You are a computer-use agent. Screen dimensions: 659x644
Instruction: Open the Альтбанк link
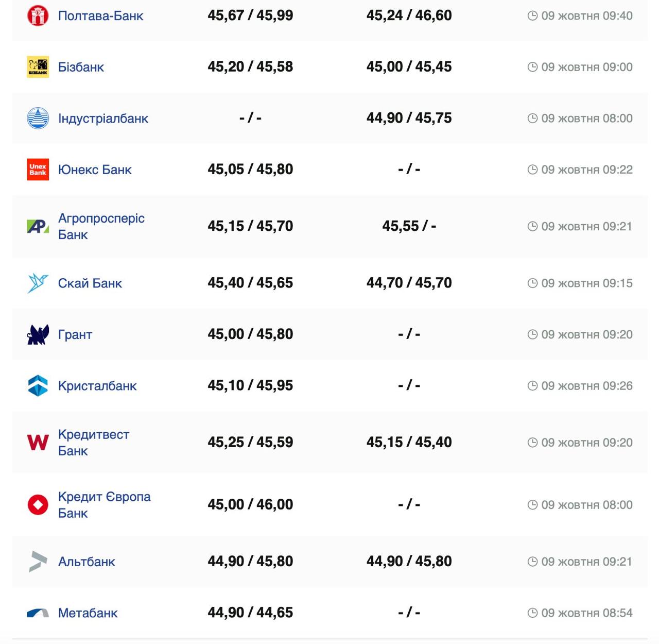pyautogui.click(x=86, y=562)
